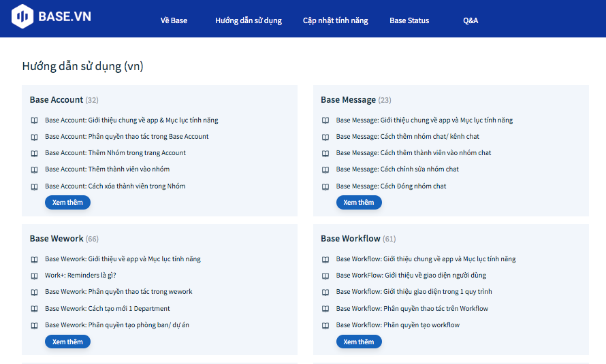
Task: Open the Base Message category heading
Action: click(x=348, y=99)
